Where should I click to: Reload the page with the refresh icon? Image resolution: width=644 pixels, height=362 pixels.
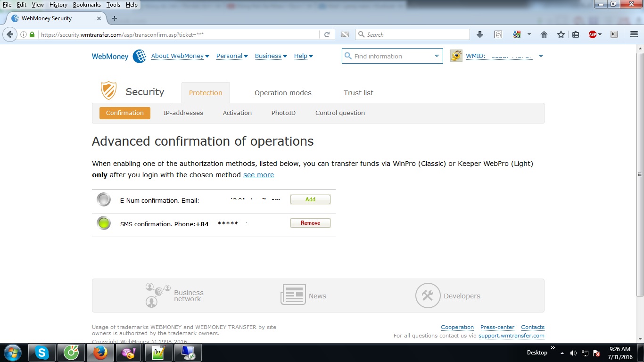pyautogui.click(x=327, y=34)
